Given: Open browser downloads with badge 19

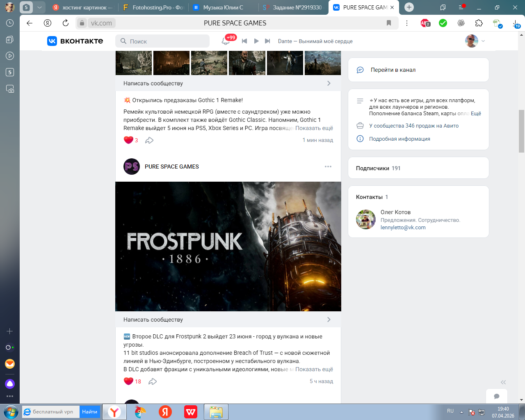Looking at the screenshot, I should [x=516, y=24].
